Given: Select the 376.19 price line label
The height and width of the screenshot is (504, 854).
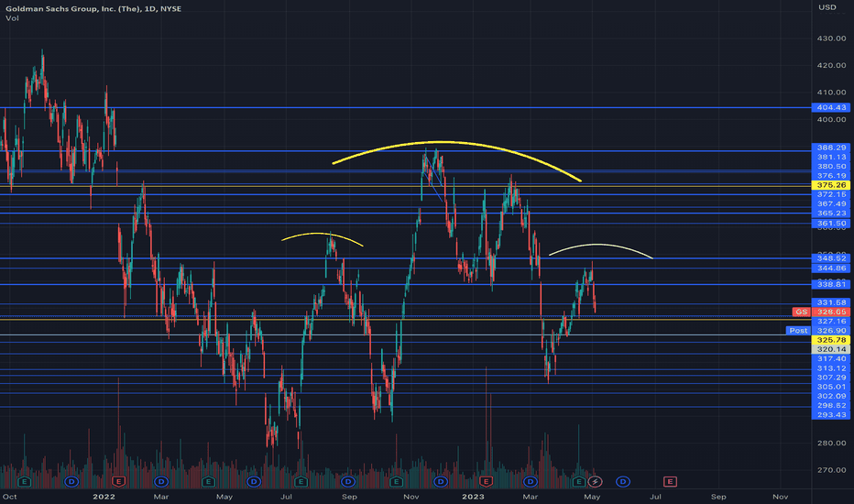Looking at the screenshot, I should (x=831, y=176).
